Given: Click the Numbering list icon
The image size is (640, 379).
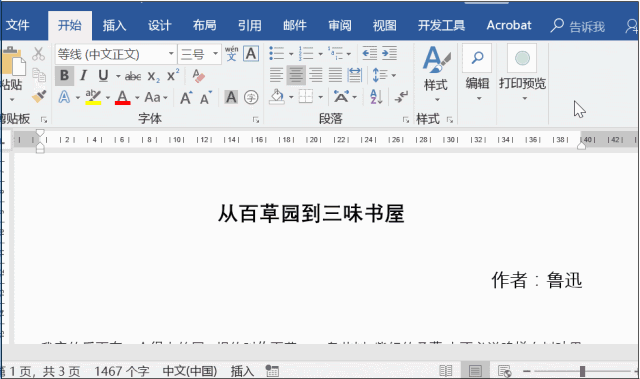Looking at the screenshot, I should point(306,53).
